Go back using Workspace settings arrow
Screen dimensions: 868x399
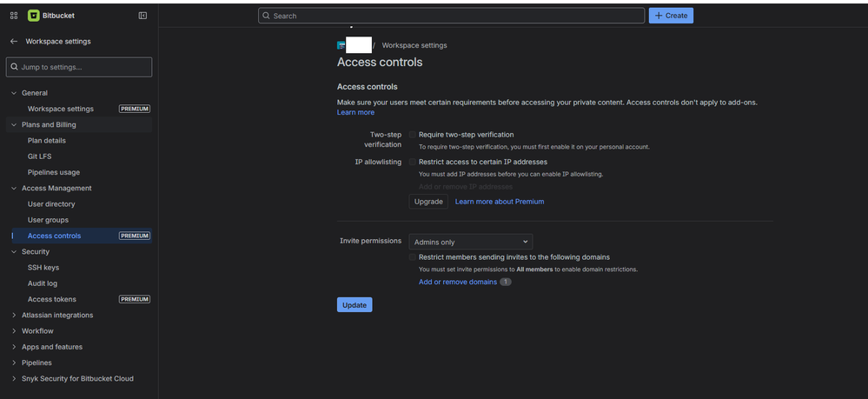pyautogui.click(x=14, y=42)
